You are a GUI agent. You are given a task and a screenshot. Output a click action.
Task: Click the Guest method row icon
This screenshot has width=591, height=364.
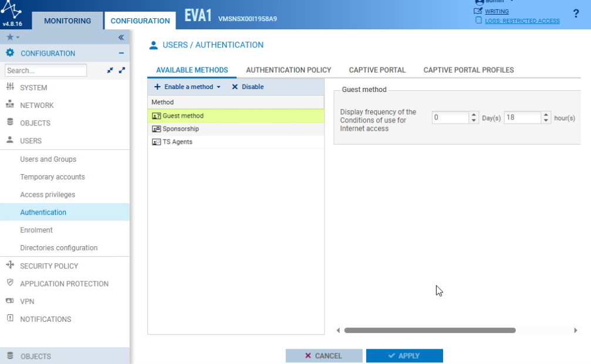(x=156, y=116)
